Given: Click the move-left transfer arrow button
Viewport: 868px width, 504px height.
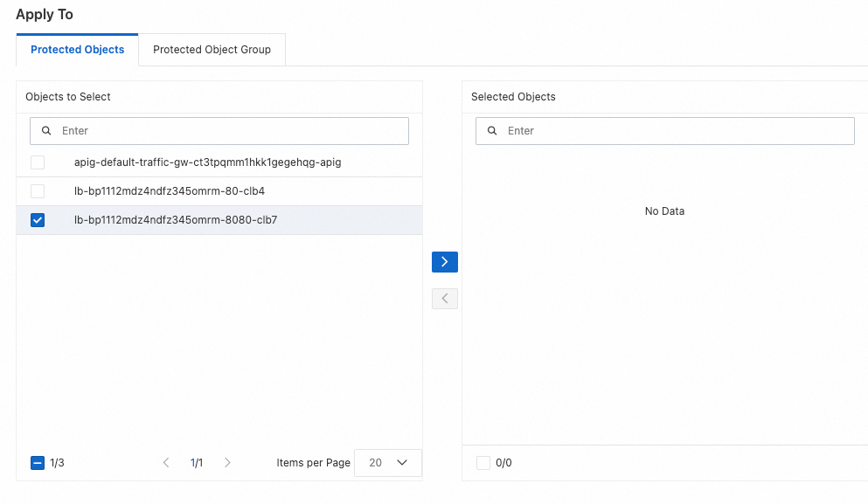Looking at the screenshot, I should tap(445, 299).
